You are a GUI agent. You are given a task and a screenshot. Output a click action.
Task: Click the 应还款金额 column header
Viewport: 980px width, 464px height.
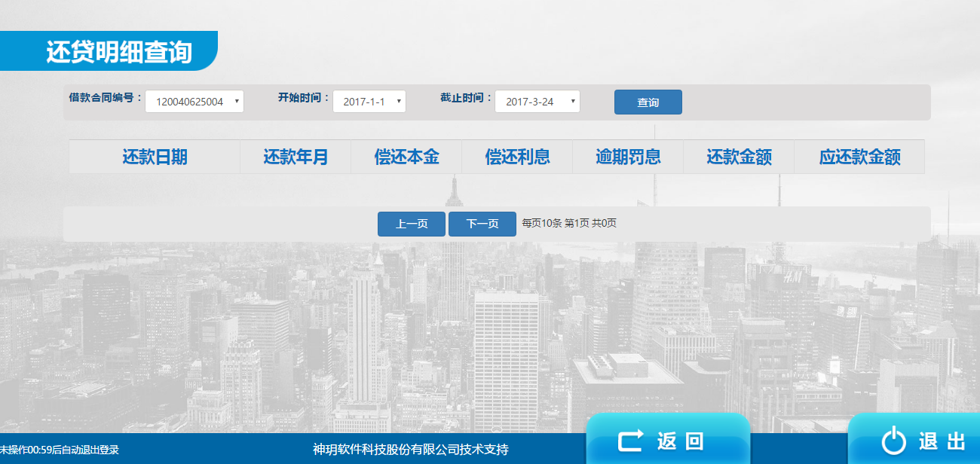[x=859, y=157]
